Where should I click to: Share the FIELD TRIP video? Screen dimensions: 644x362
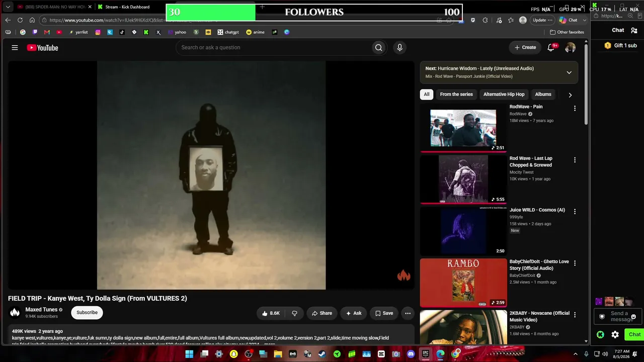pyautogui.click(x=322, y=313)
